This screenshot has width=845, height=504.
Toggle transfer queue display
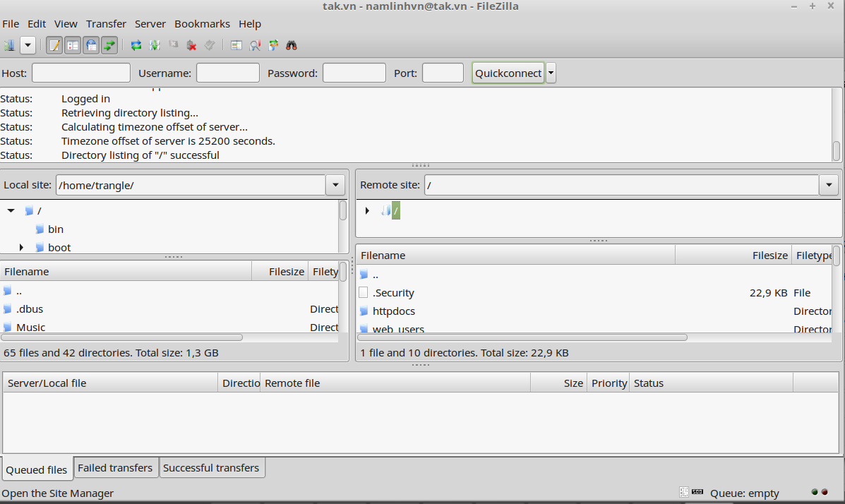point(109,45)
